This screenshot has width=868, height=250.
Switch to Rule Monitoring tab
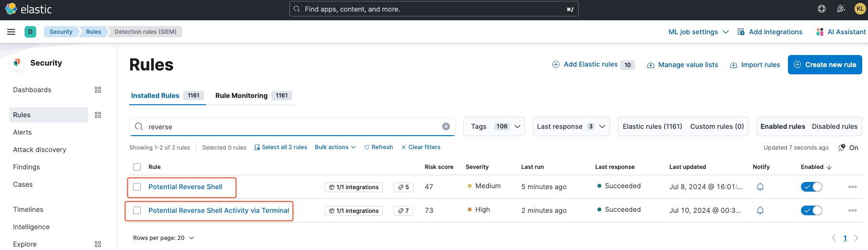tap(254, 96)
